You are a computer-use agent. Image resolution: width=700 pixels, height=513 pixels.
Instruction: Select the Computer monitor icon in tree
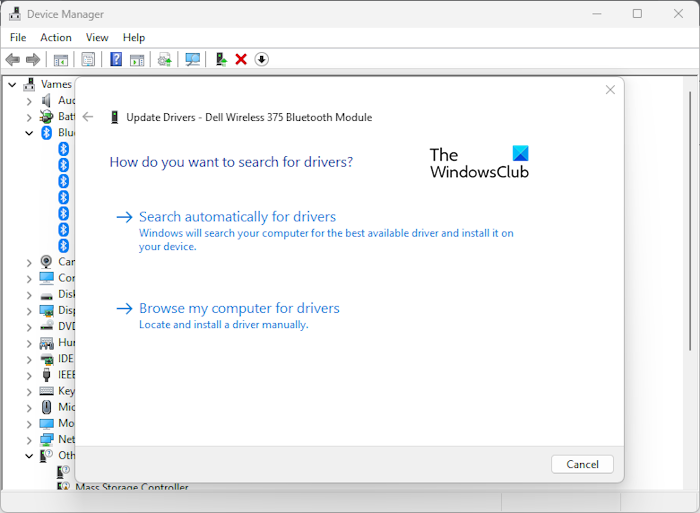[x=46, y=278]
